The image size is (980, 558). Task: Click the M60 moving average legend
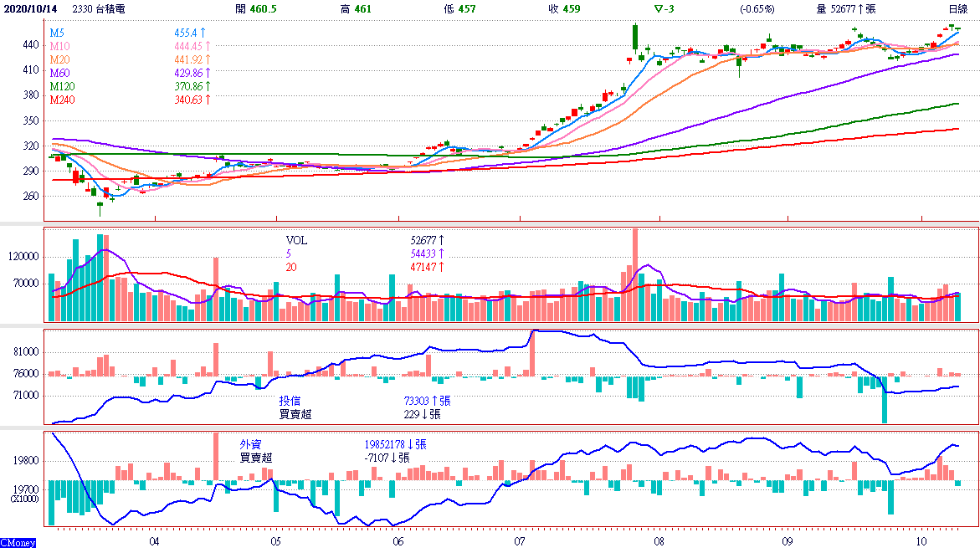(60, 73)
